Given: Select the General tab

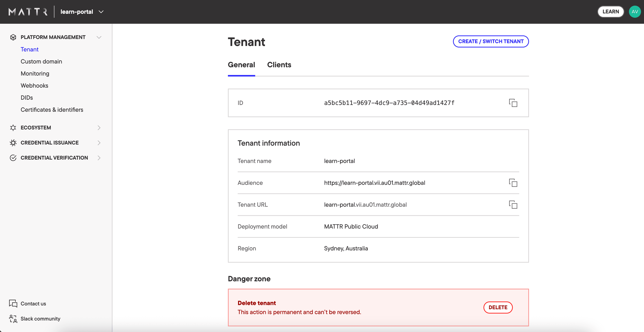Looking at the screenshot, I should [x=241, y=64].
